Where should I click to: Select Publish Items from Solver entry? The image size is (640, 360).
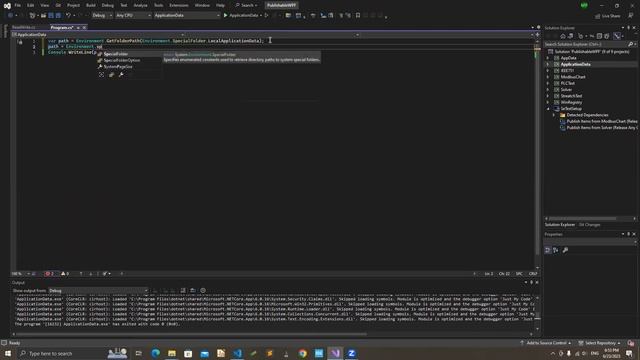[602, 128]
